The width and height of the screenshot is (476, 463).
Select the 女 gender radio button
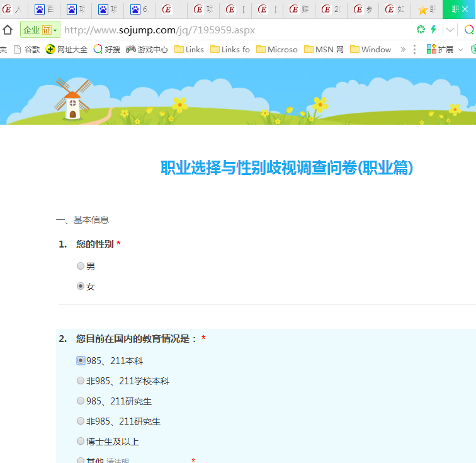pyautogui.click(x=81, y=286)
